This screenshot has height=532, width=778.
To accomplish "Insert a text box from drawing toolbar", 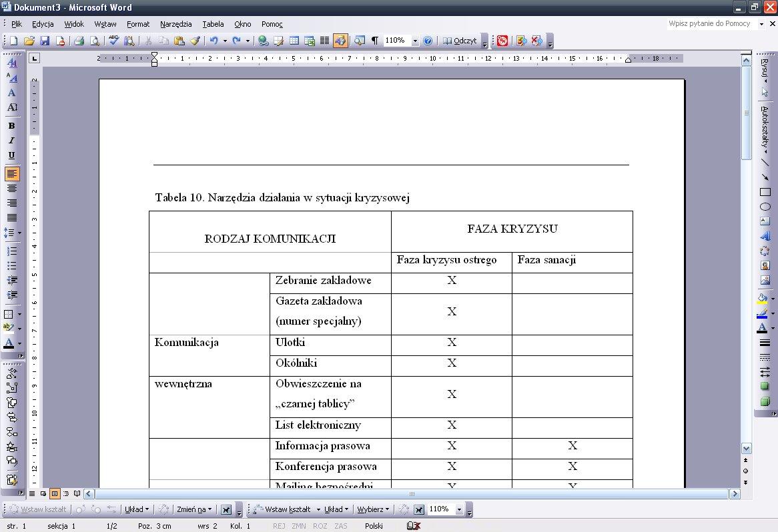I will [765, 221].
